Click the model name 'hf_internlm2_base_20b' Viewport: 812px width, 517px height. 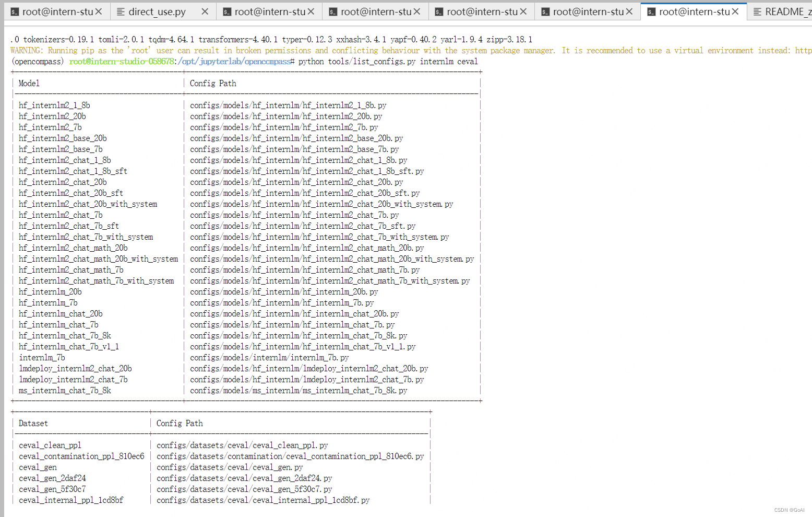pyautogui.click(x=63, y=138)
